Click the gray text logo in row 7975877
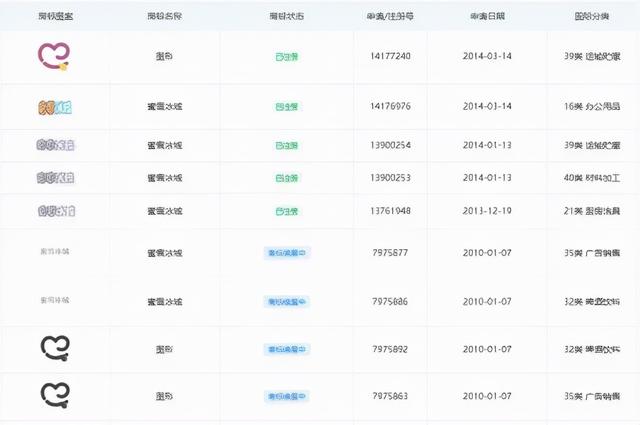The image size is (640, 425). (54, 252)
